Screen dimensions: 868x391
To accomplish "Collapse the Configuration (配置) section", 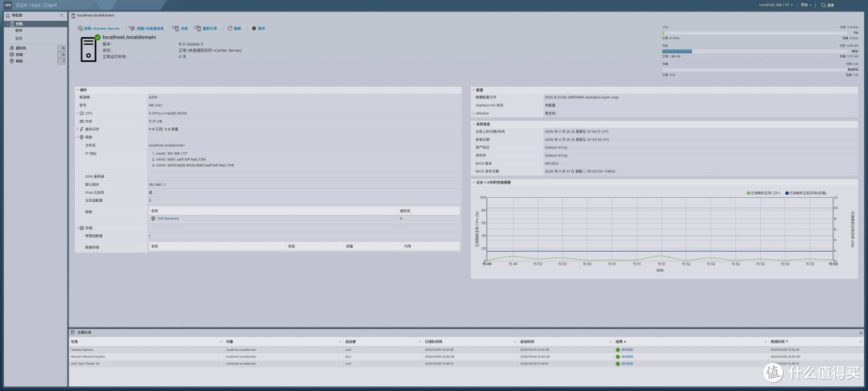I will coord(474,90).
